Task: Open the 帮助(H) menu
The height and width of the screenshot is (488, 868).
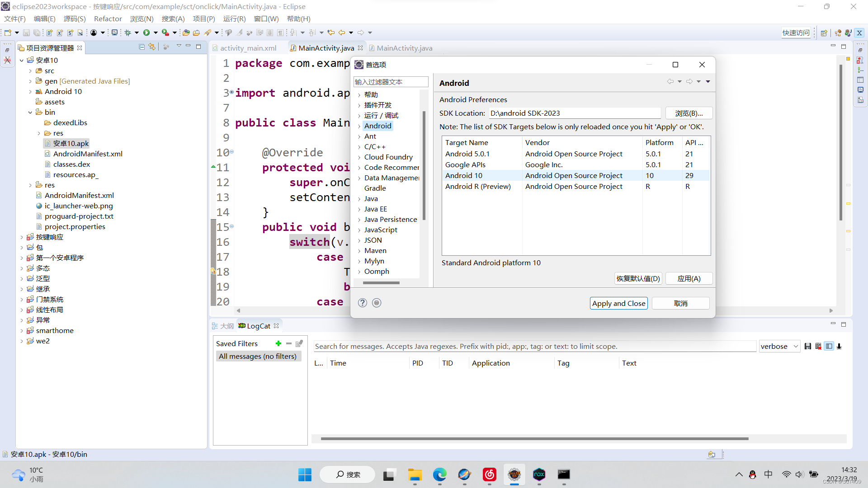Action: [298, 19]
